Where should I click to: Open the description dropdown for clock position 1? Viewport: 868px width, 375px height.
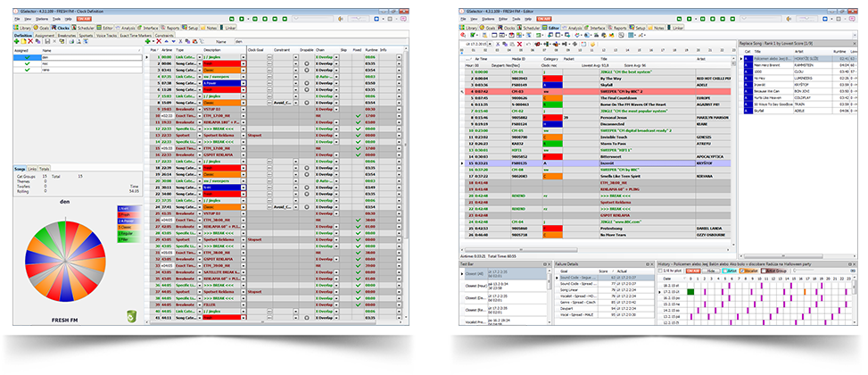pyautogui.click(x=244, y=57)
